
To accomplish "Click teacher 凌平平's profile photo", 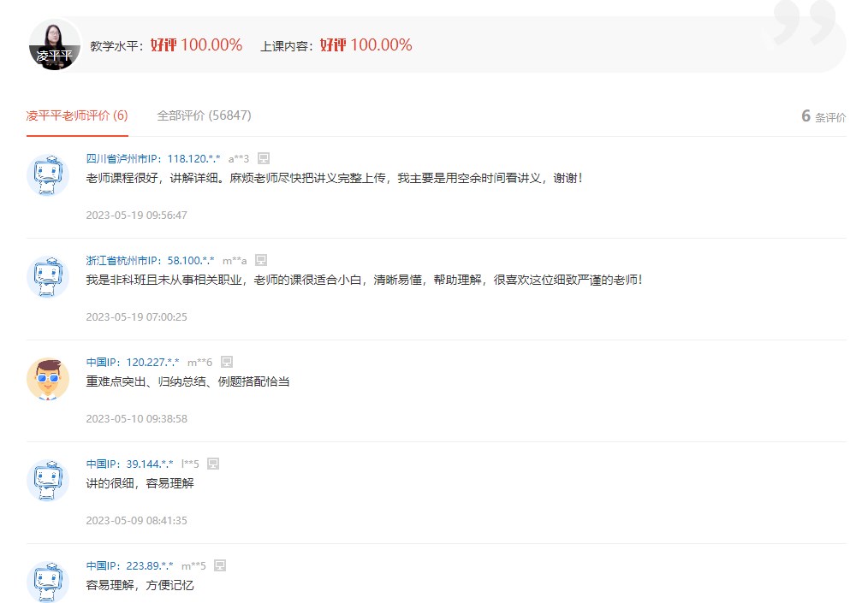I will pos(54,44).
